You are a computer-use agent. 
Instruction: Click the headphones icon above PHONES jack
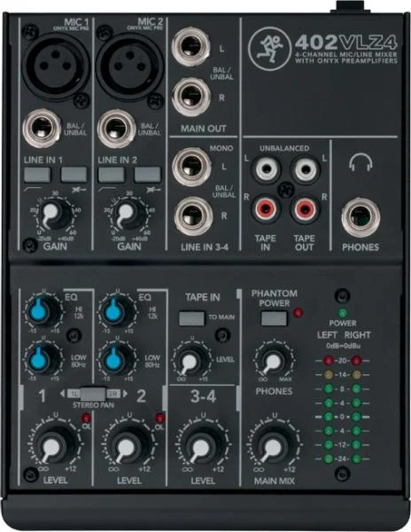(x=361, y=162)
